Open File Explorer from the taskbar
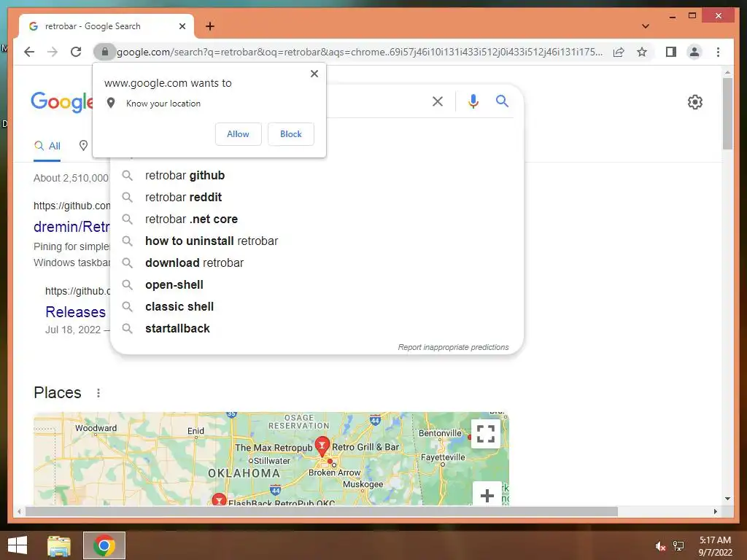747x560 pixels. 59,545
